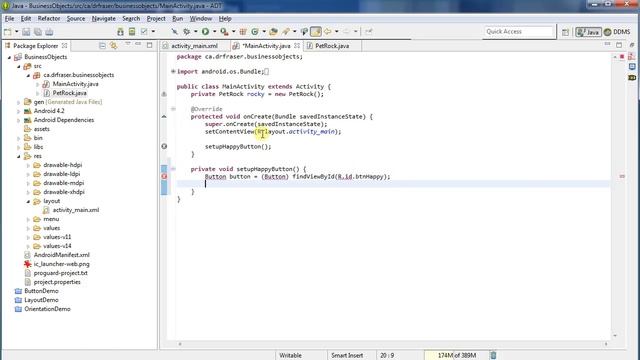Close the MainActivity.java editor tab
The image size is (640, 360).
pos(297,46)
